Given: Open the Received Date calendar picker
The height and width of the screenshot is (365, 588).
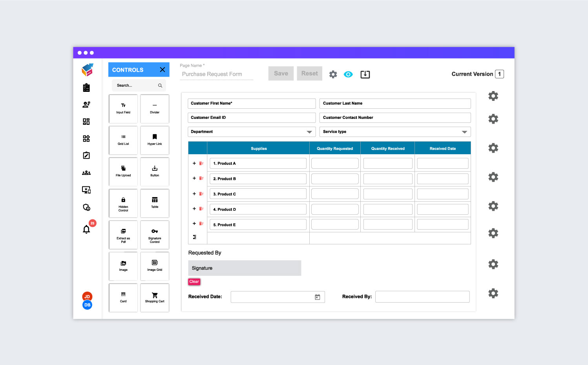Looking at the screenshot, I should pos(318,297).
